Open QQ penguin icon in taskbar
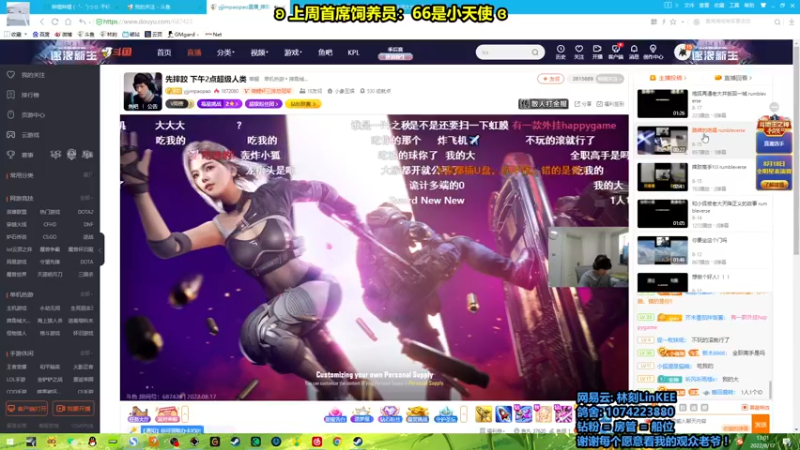The image size is (800, 450). pos(92,441)
